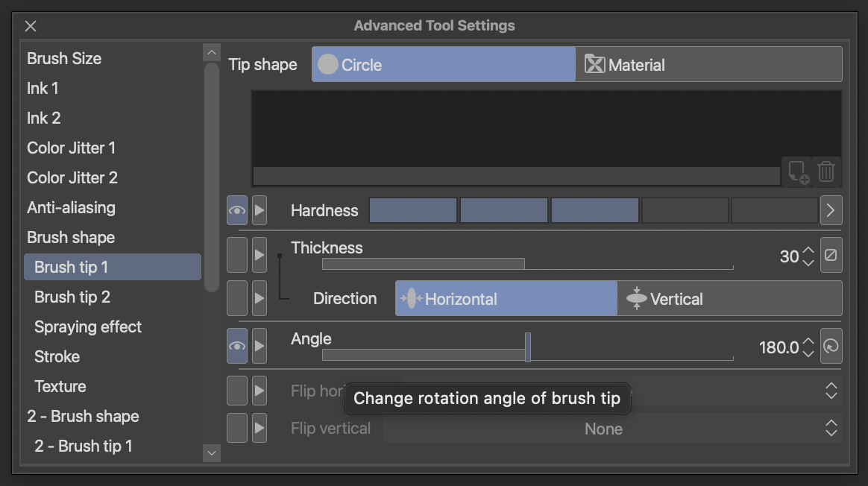
Task: Toggle Angle visibility eye in tool property
Action: pyautogui.click(x=237, y=346)
